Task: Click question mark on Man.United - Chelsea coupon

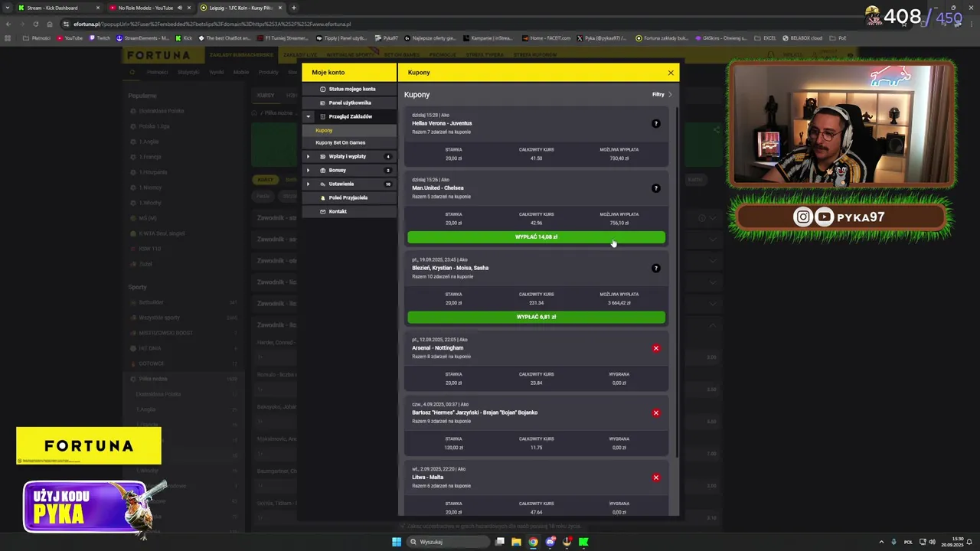Action: point(655,188)
